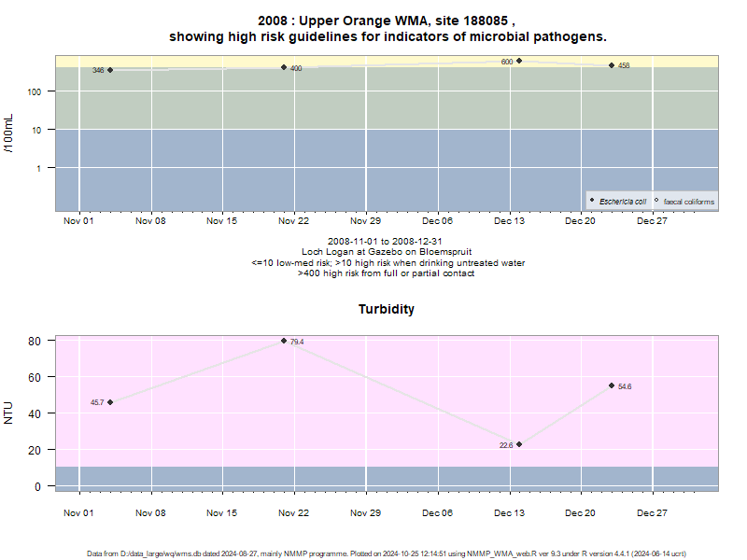Image resolution: width=747 pixels, height=560 pixels.
Task: Click the Escherichia coli legend marker
Action: point(592,200)
